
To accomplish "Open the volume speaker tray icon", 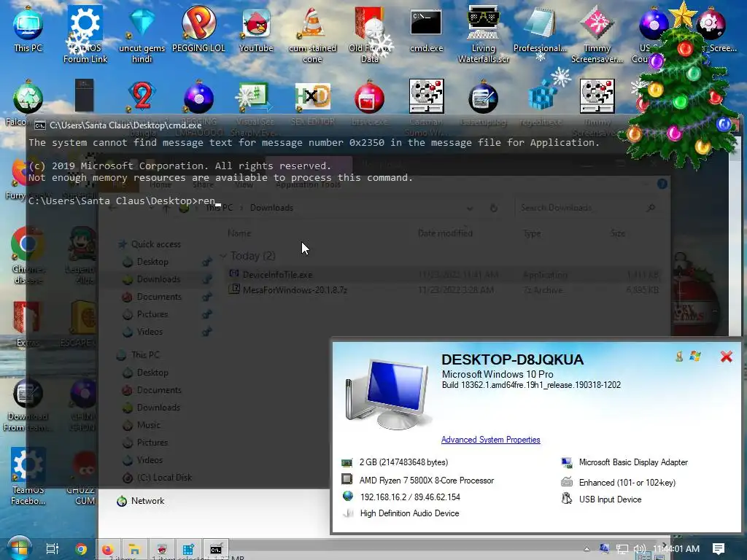I will pos(639,549).
